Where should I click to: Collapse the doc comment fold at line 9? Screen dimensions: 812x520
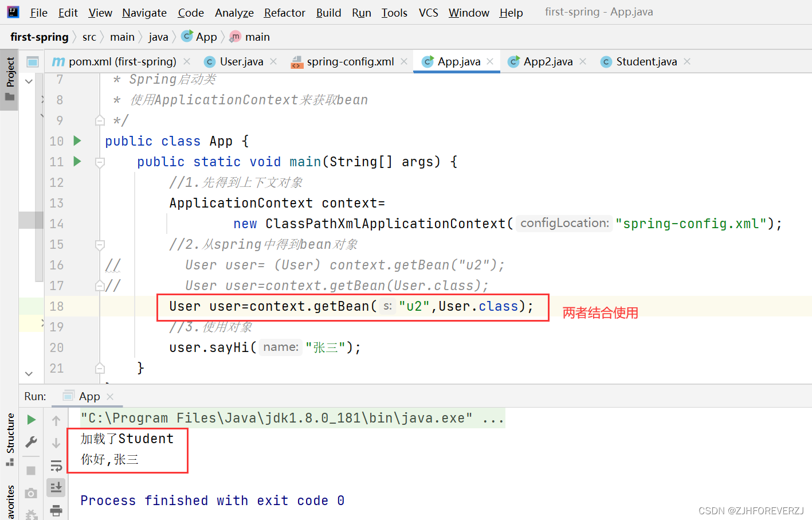point(100,120)
